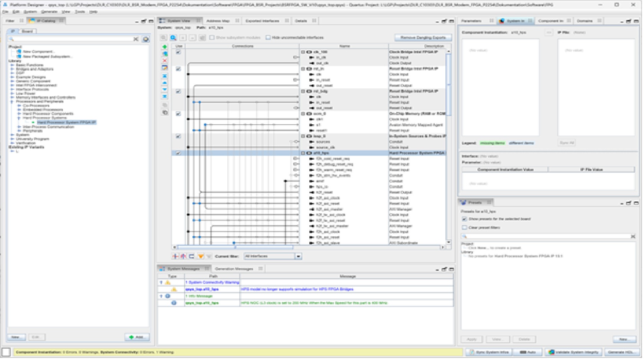644x361 pixels.
Task: Click the red X remove component icon
Action: pyautogui.click(x=165, y=61)
